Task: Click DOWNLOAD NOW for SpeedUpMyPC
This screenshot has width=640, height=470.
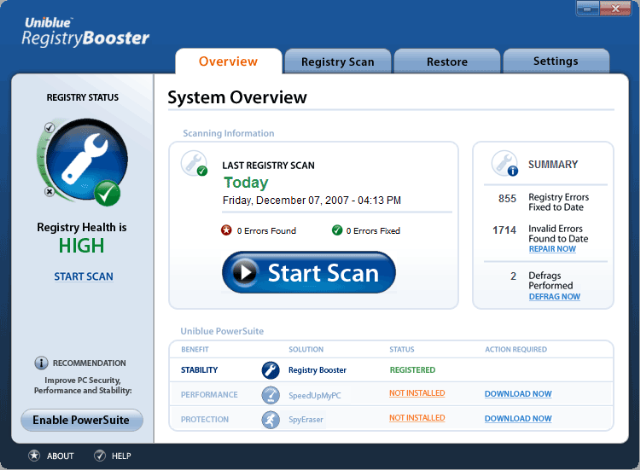Action: [x=518, y=394]
